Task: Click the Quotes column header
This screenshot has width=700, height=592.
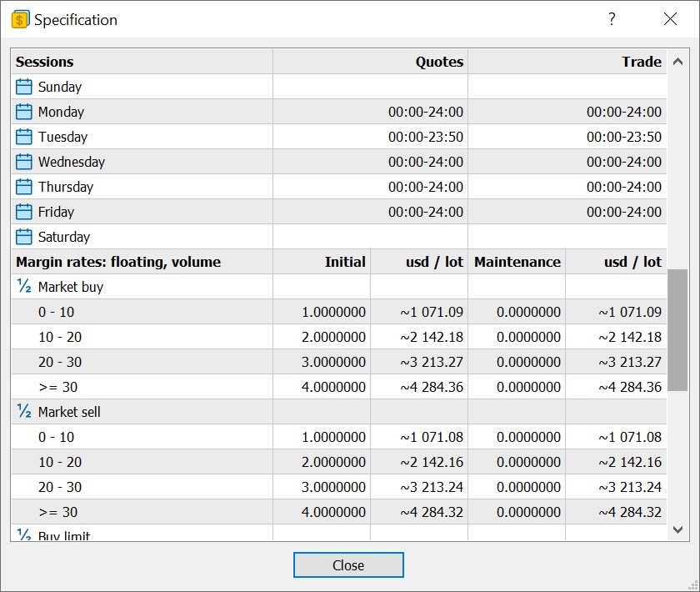Action: pos(370,62)
